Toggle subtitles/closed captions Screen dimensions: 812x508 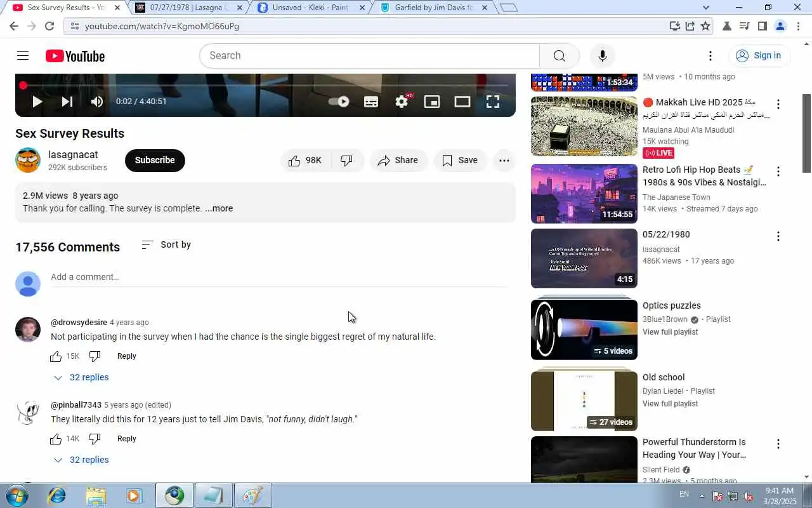(371, 102)
